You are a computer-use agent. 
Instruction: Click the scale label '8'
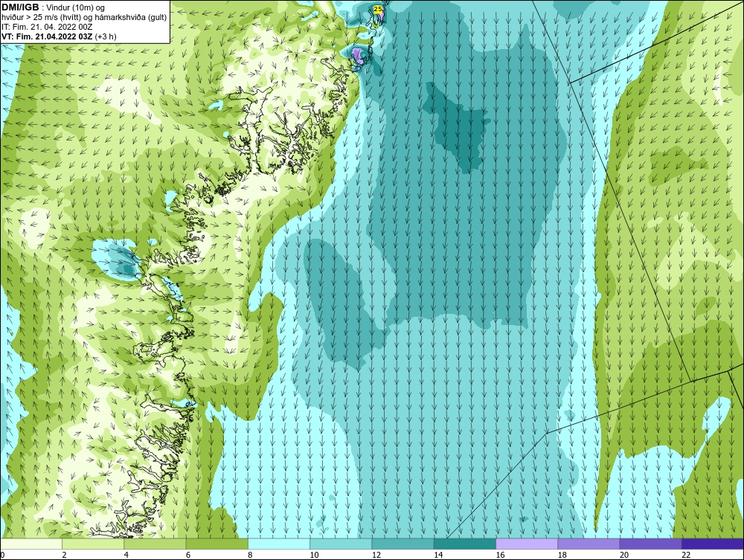coord(250,556)
